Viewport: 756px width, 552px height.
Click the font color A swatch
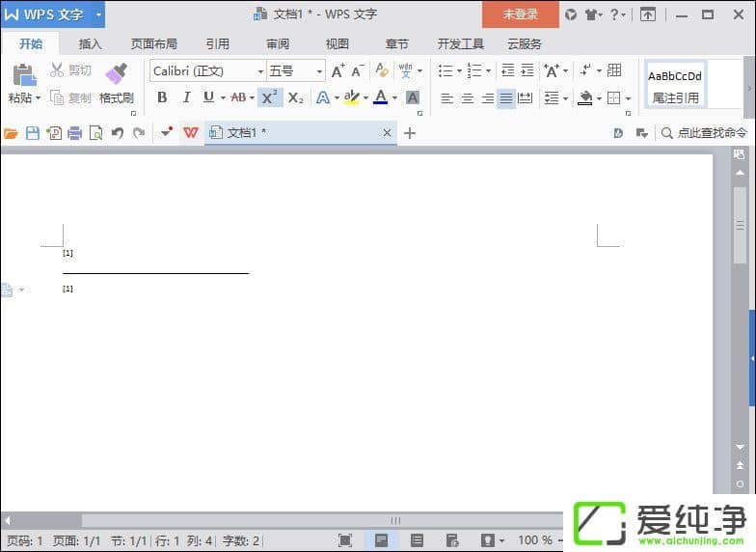380,97
